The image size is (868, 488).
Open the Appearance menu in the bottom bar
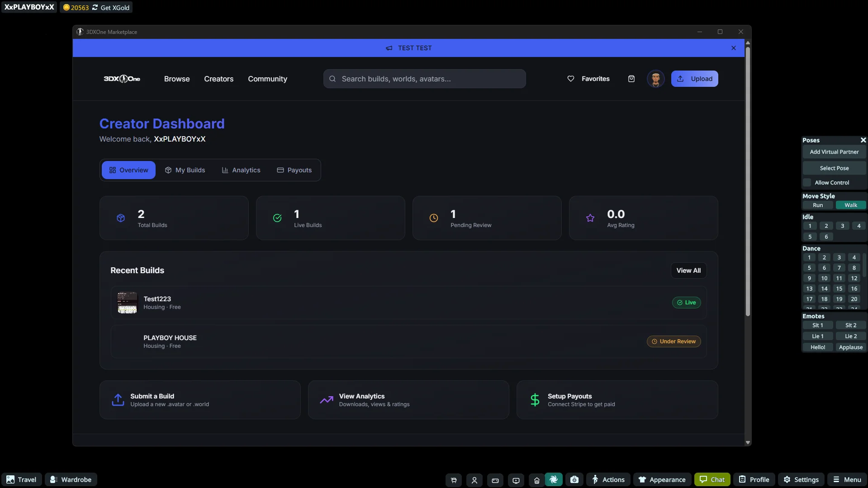tap(662, 479)
